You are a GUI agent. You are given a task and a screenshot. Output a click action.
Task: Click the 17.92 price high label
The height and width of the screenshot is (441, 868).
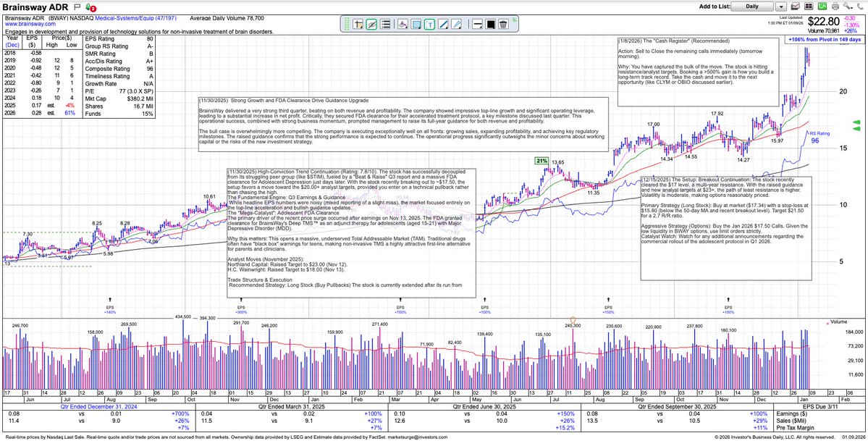[717, 114]
